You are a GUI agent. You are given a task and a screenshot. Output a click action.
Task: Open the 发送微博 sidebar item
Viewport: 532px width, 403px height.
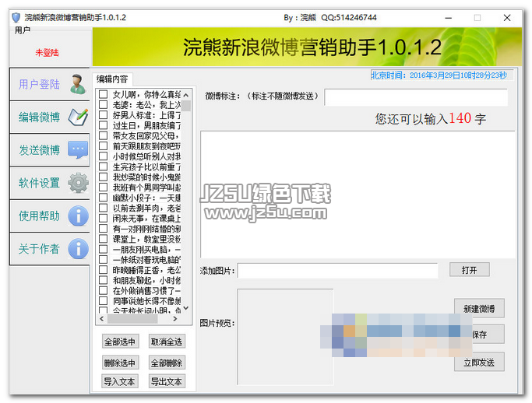(50, 150)
